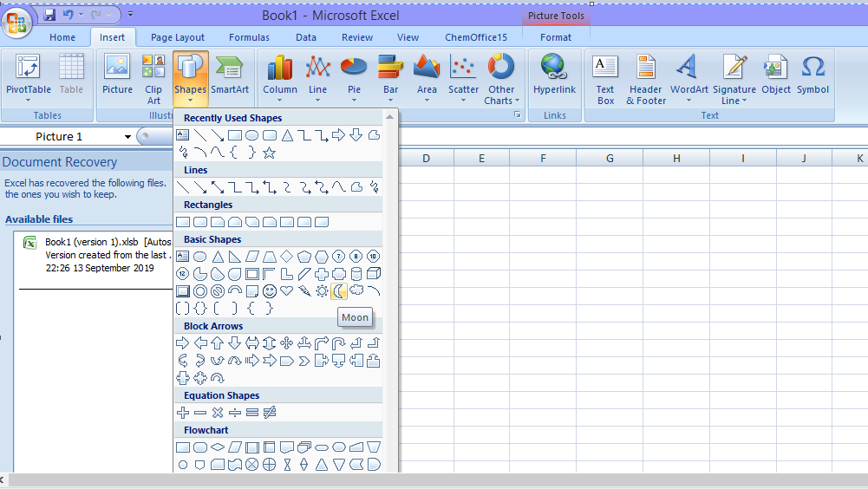Select the Donut shape in Basic Shapes
The width and height of the screenshot is (868, 489).
click(200, 290)
